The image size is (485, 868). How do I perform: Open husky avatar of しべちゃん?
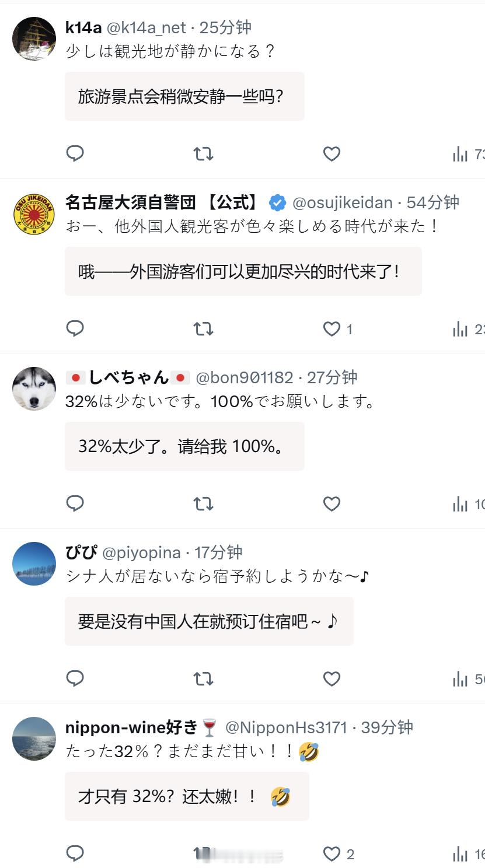point(34,388)
